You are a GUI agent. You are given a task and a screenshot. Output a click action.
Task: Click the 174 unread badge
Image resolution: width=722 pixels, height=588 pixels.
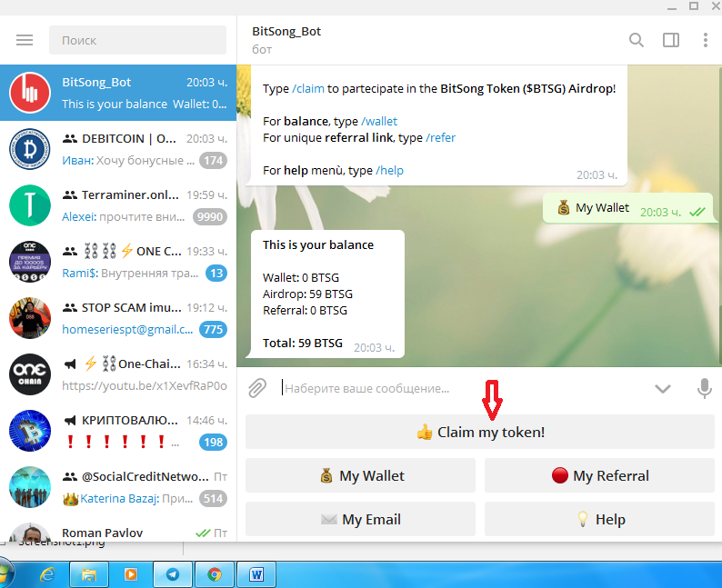click(213, 161)
